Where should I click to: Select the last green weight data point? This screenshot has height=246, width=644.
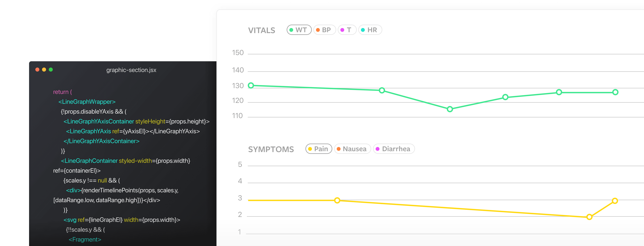tap(615, 92)
